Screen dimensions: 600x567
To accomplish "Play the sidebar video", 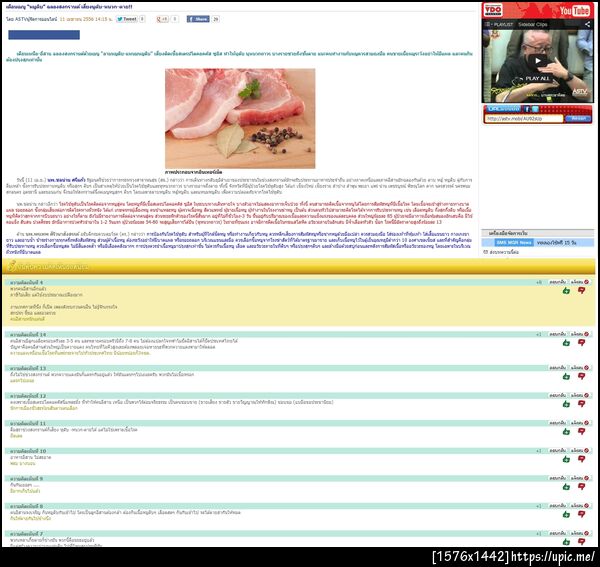I will [x=538, y=60].
